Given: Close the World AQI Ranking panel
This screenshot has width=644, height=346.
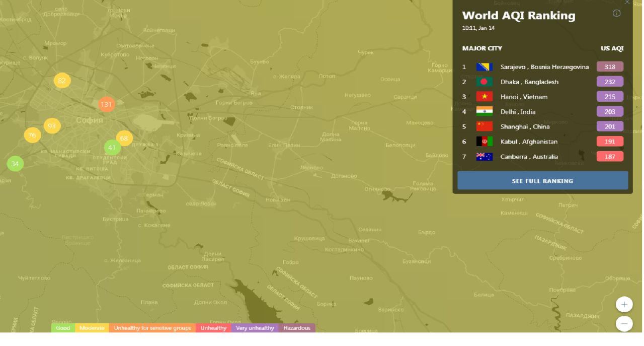Looking at the screenshot, I should click(x=627, y=3).
